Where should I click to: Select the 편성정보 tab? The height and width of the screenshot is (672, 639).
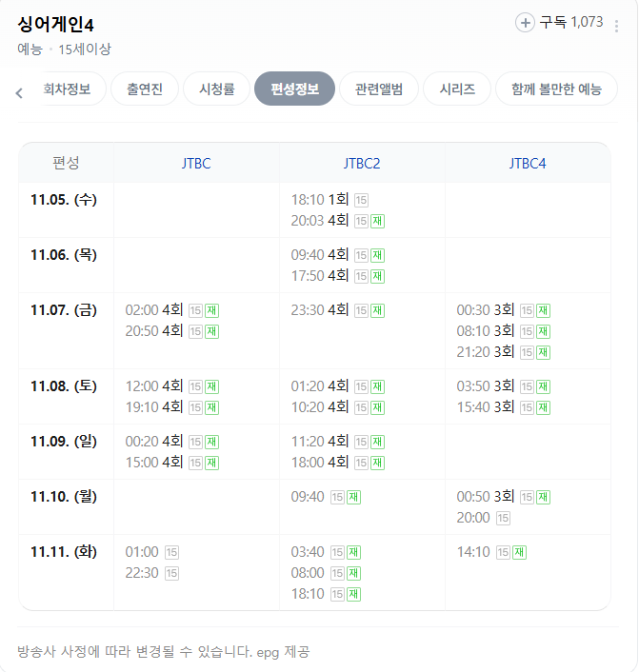click(295, 89)
